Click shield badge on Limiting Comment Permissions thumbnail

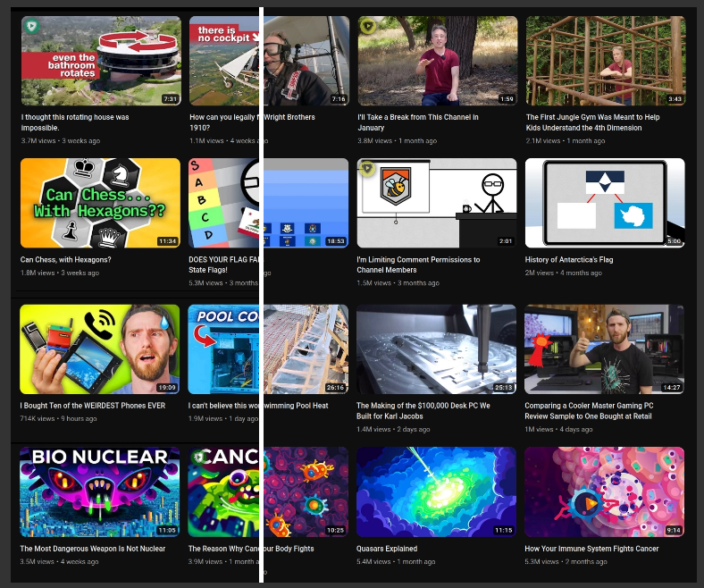[367, 169]
